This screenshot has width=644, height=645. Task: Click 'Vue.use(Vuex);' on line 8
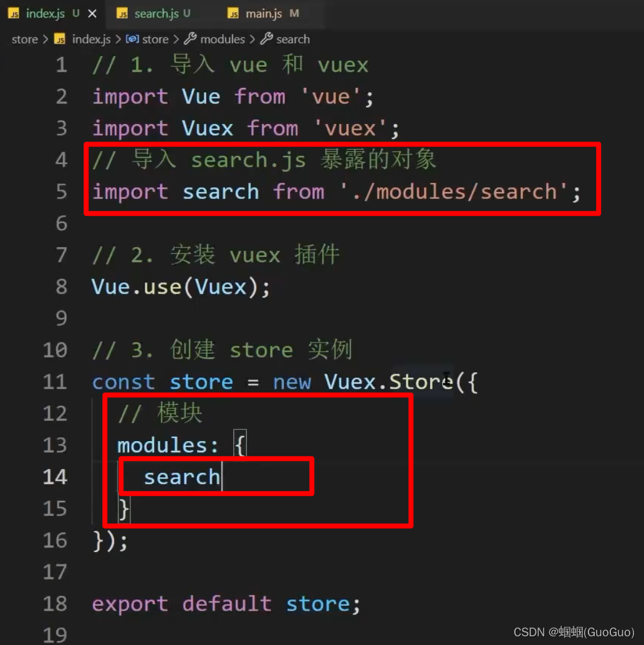pos(181,287)
